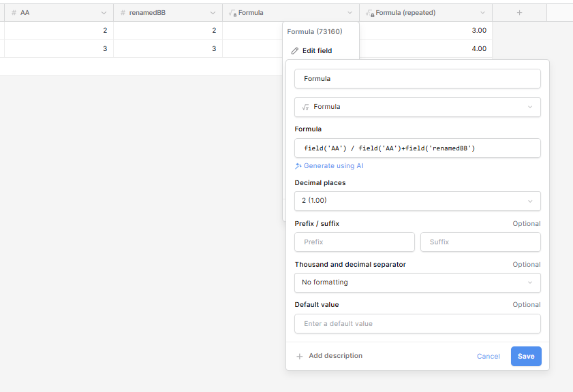Viewport: 573px width, 392px height.
Task: Save the field changes
Action: coord(526,356)
